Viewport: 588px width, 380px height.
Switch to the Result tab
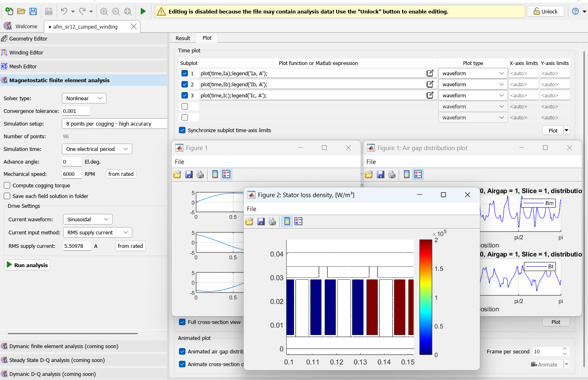tap(183, 38)
